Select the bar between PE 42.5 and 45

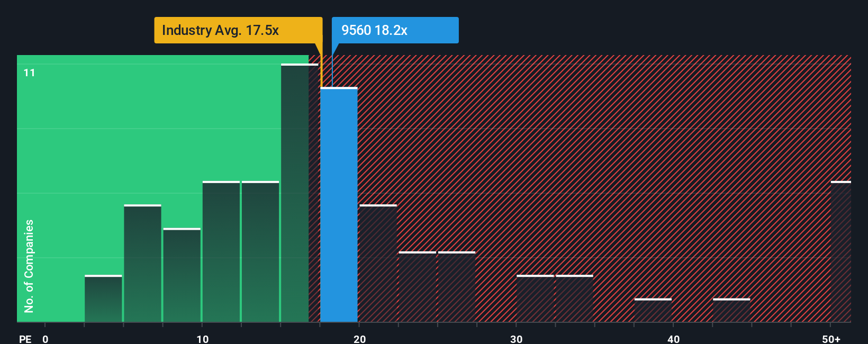731,311
